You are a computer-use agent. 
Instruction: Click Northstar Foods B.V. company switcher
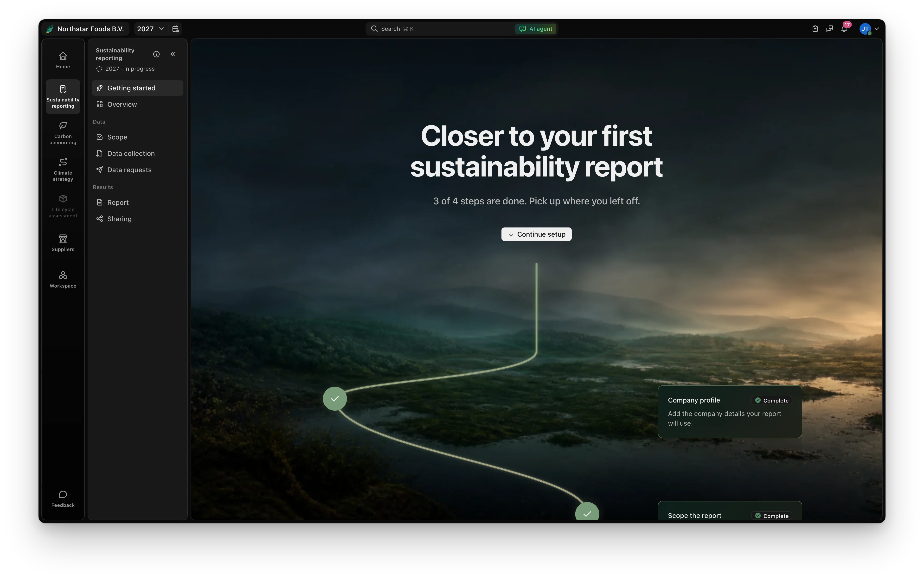coord(85,29)
